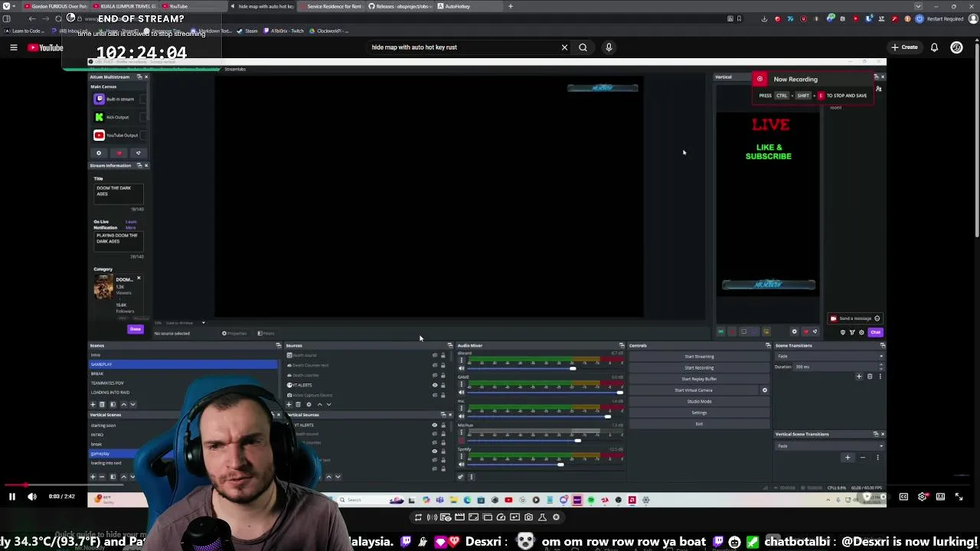Screen dimensions: 980x551
Task: Move scene down in Scenes toolbar
Action: point(132,404)
